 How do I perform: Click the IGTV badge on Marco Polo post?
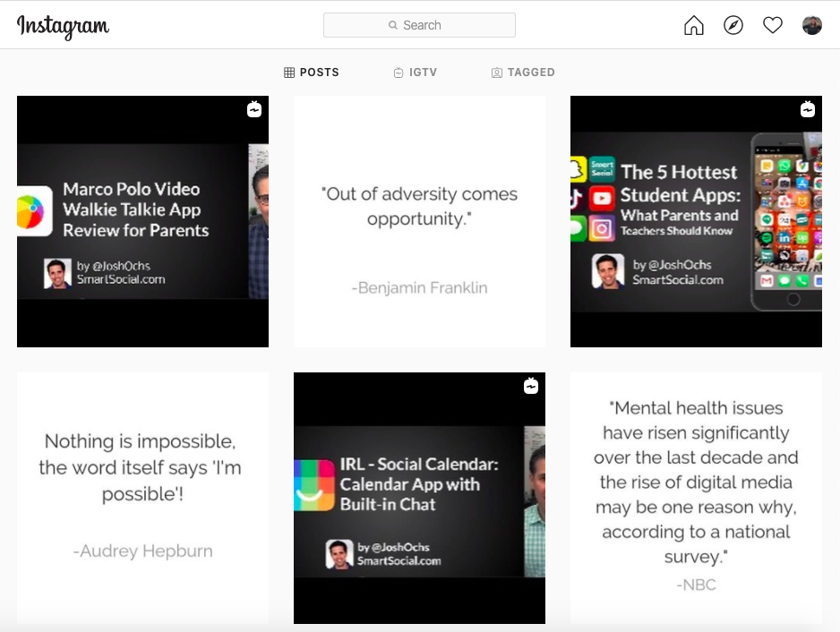[x=254, y=109]
